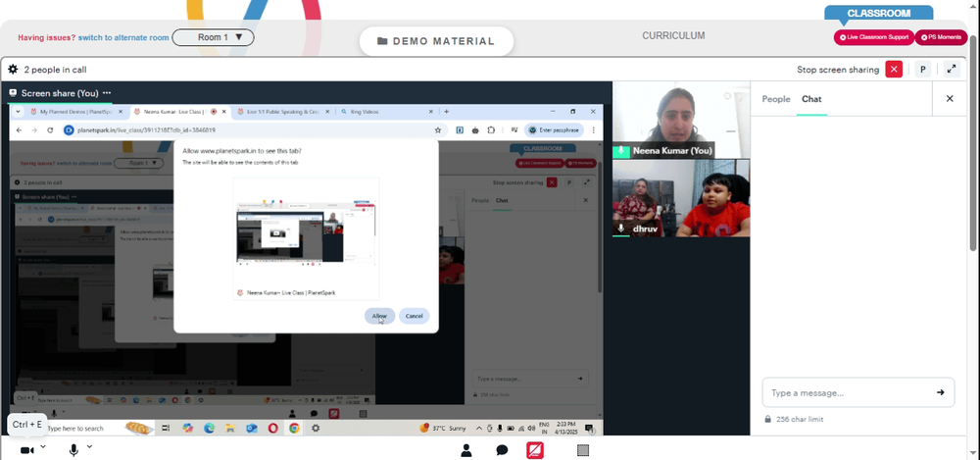Image resolution: width=980 pixels, height=460 pixels.
Task: Open a new Chrome tab with plus
Action: (x=446, y=112)
